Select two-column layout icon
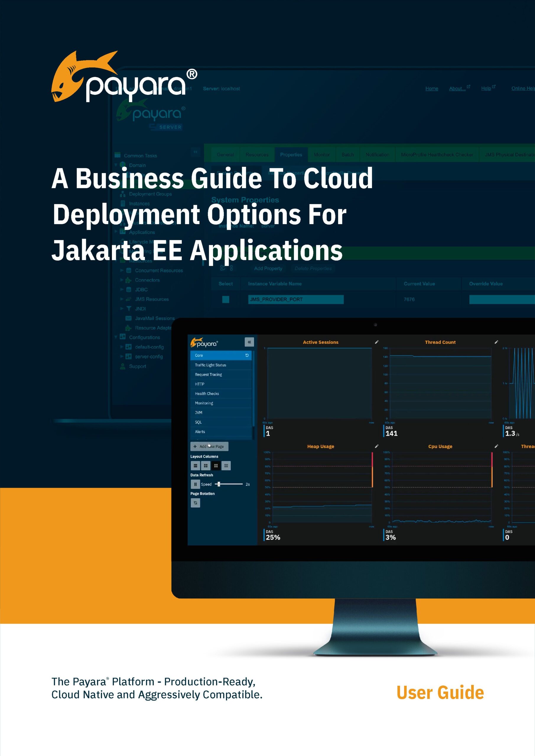 206,466
